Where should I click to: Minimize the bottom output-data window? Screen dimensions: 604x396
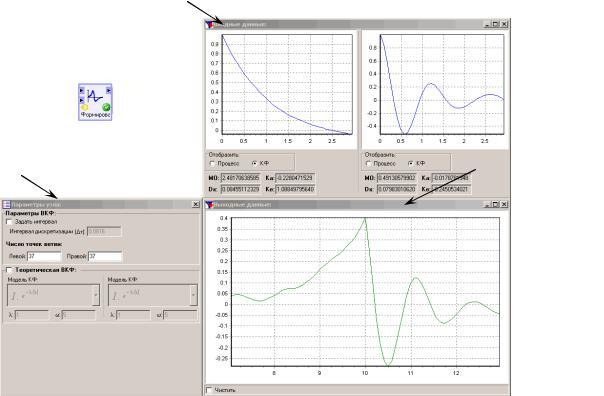pos(487,204)
